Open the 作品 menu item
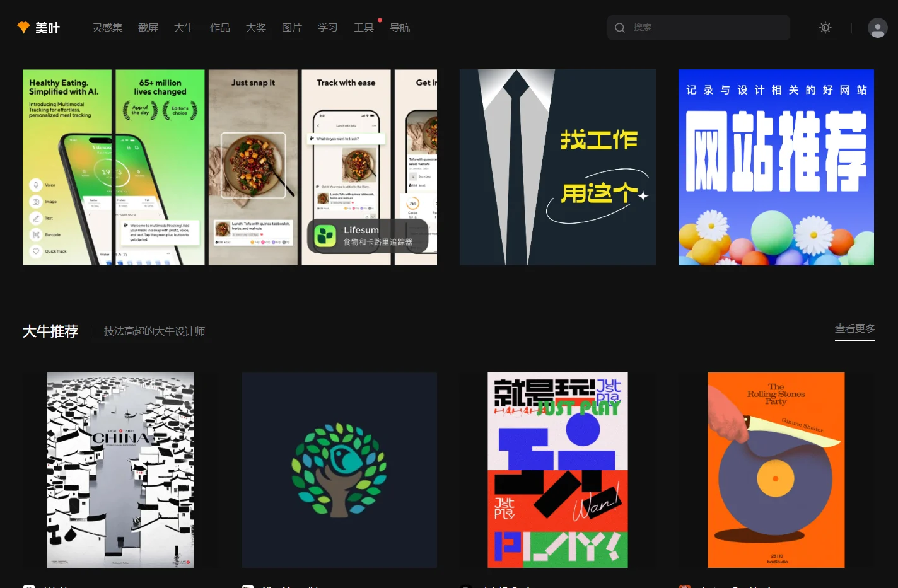The image size is (898, 588). (219, 28)
